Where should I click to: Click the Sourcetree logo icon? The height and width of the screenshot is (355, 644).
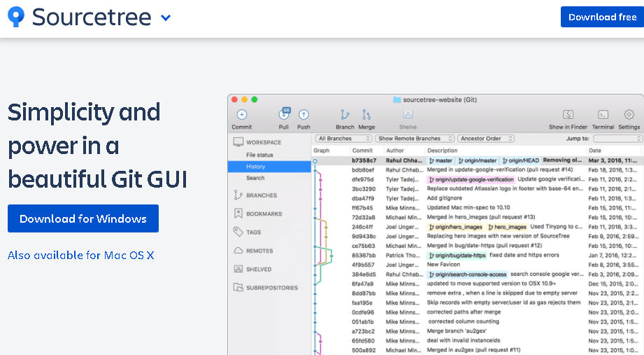coord(16,17)
